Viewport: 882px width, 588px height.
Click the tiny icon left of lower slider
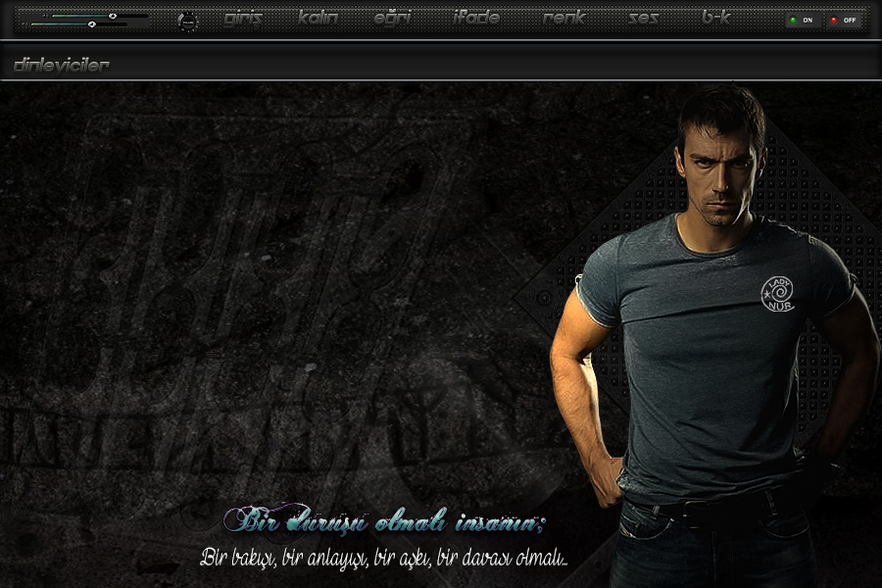pyautogui.click(x=24, y=24)
